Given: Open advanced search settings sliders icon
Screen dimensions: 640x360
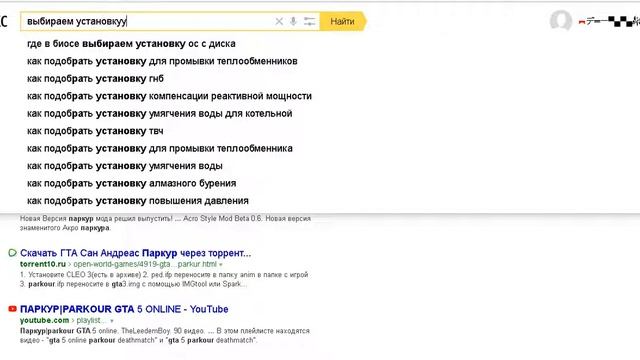Looking at the screenshot, I should [309, 21].
